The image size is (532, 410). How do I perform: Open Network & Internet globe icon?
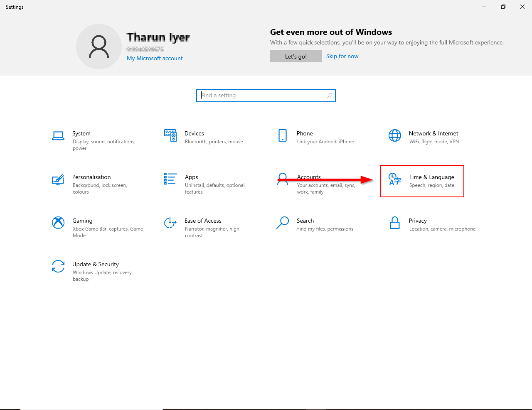pyautogui.click(x=395, y=135)
